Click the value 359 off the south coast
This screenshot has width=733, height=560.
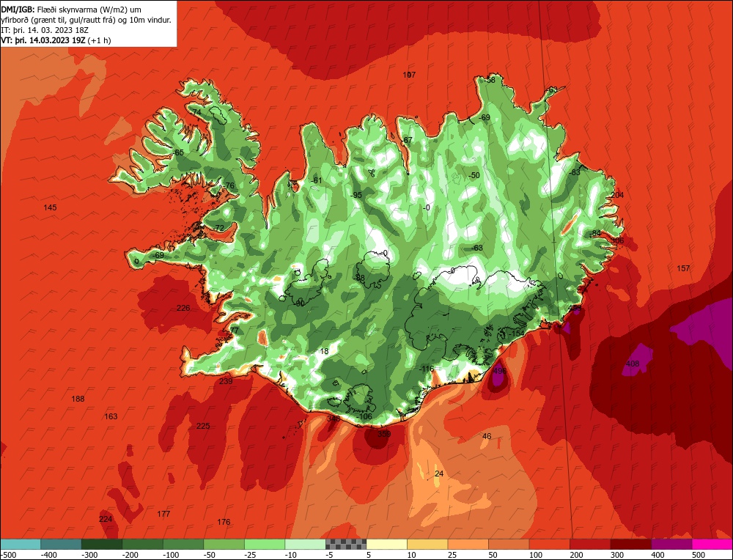tap(384, 434)
